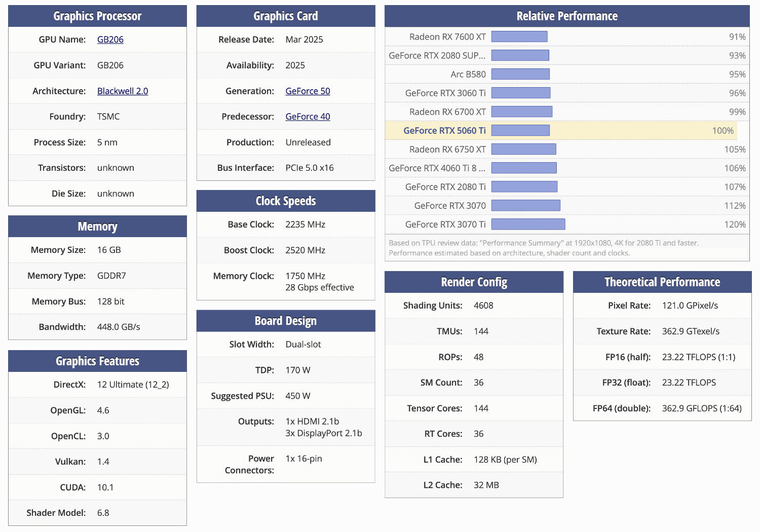Select the GeForce RTX 2080 Ti label

[445, 187]
